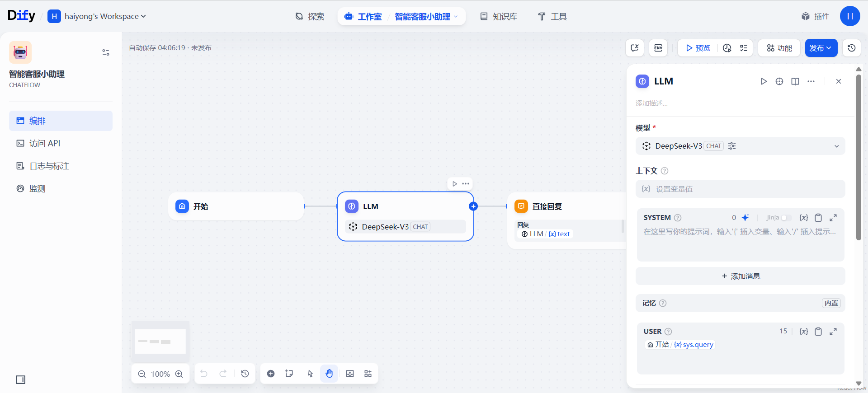868x393 pixels.
Task: Open the 工作室 tab
Action: click(363, 17)
